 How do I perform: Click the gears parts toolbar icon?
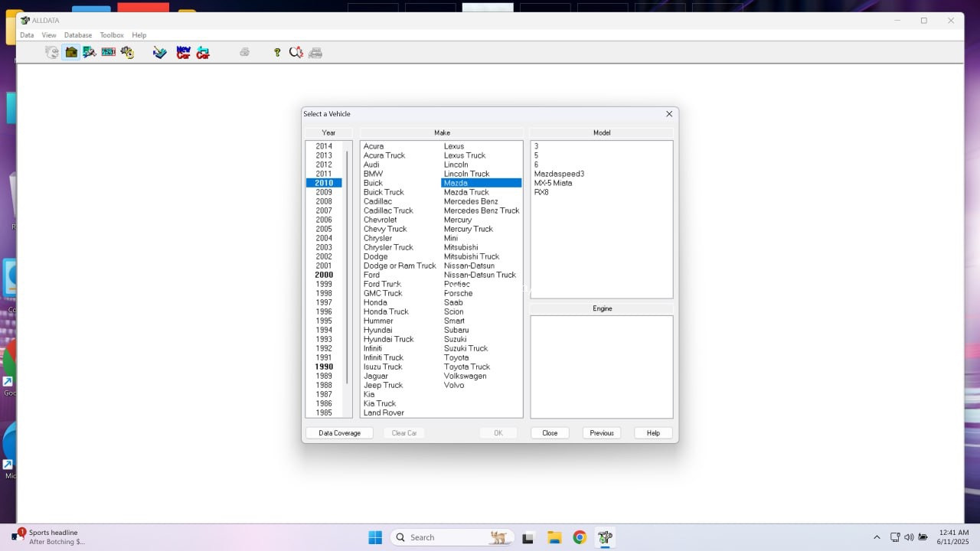(x=127, y=52)
